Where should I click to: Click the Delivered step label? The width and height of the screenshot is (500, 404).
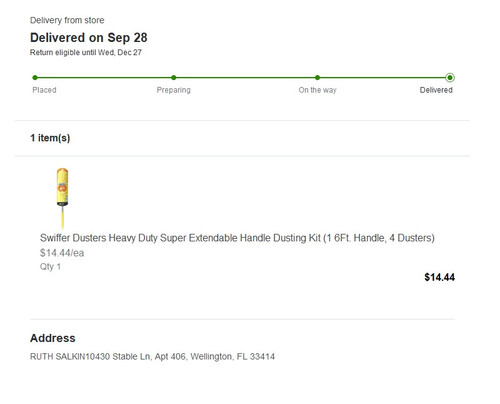[436, 90]
